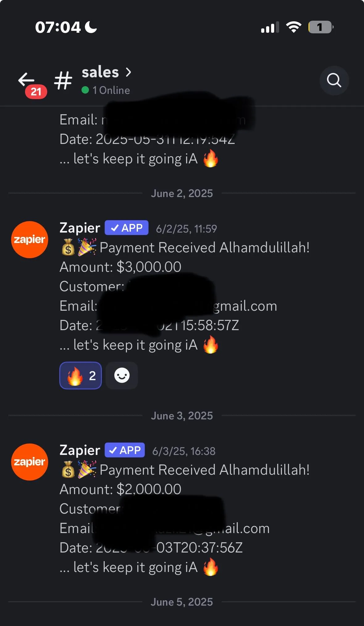The image size is (364, 626).
Task: Expand sales channel details chevron
Action: pos(128,72)
